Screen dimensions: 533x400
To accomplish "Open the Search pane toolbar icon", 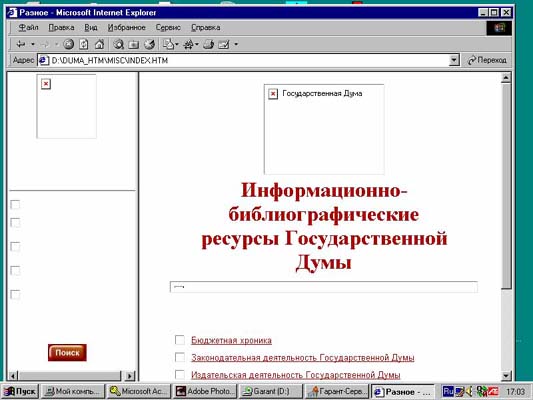I will [118, 44].
